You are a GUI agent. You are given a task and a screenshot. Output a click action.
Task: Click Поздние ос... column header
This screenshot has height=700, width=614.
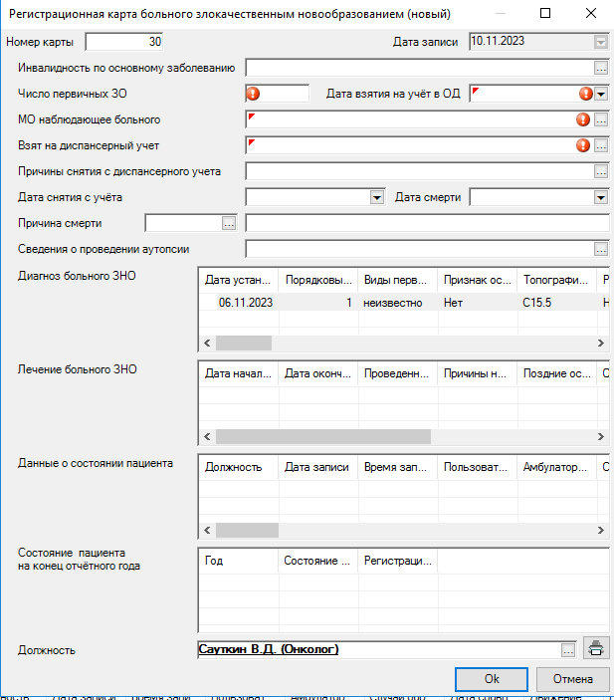(x=556, y=373)
